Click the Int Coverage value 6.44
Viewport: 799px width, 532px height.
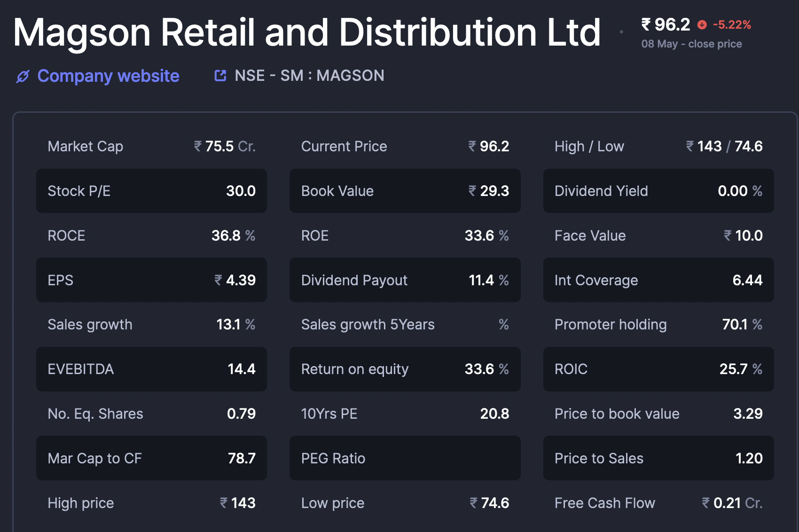[747, 280]
